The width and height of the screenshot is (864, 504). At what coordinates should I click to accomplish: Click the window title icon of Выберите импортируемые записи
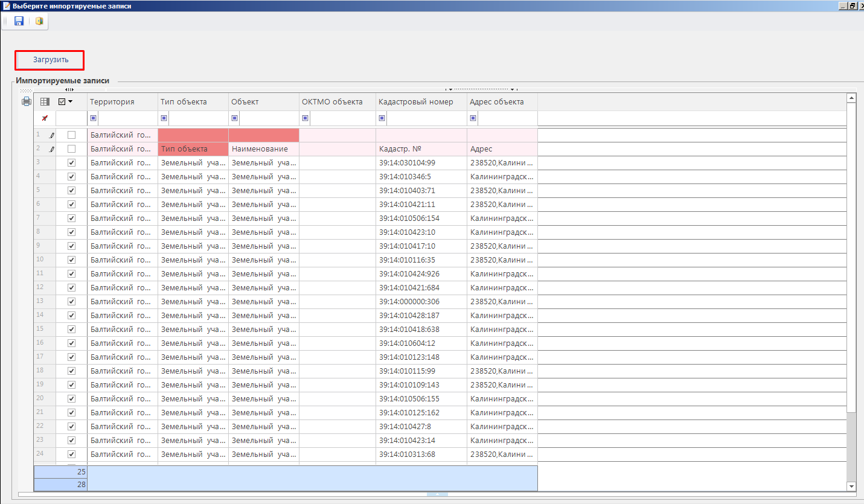[x=7, y=5]
